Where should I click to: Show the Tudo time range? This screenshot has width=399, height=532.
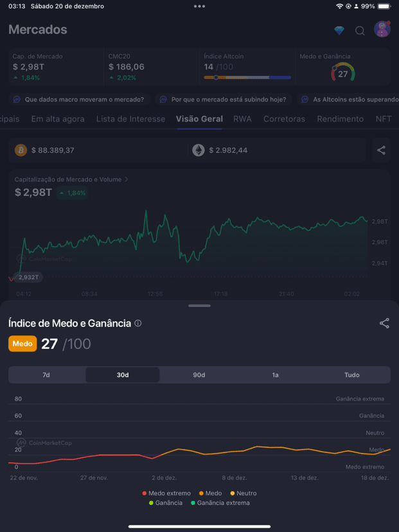[x=351, y=375]
